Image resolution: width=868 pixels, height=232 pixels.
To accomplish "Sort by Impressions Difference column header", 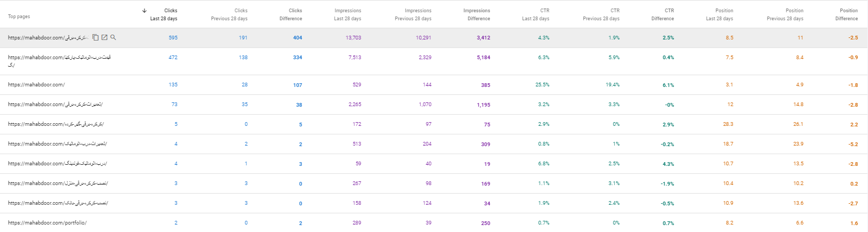I will [x=477, y=14].
